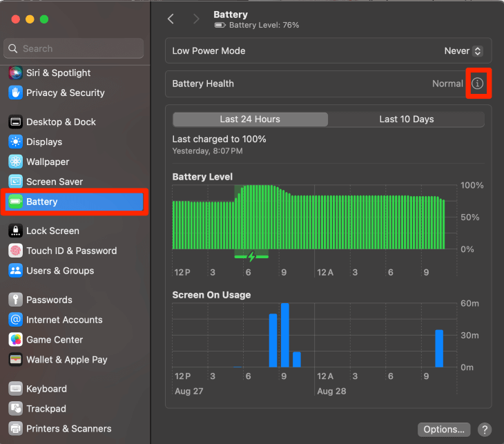The height and width of the screenshot is (444, 504).
Task: Click the help question mark button
Action: tap(485, 429)
